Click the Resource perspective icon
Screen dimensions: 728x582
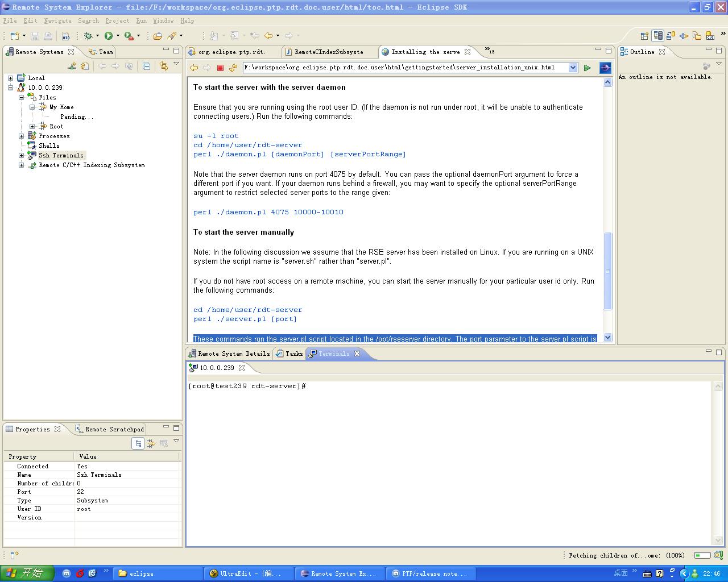697,36
